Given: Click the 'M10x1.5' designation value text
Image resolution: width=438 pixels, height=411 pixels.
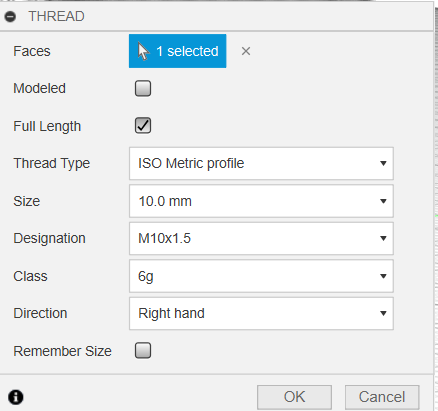Looking at the screenshot, I should point(164,238).
